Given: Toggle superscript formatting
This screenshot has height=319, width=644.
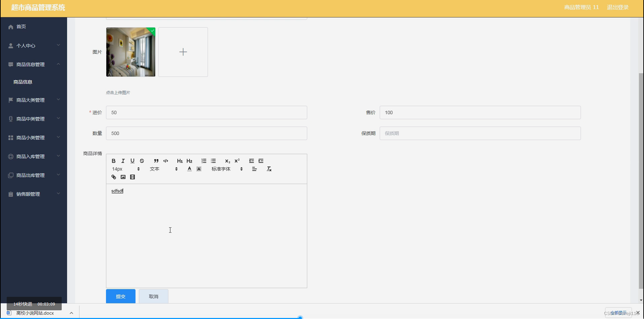Looking at the screenshot, I should pyautogui.click(x=237, y=161).
